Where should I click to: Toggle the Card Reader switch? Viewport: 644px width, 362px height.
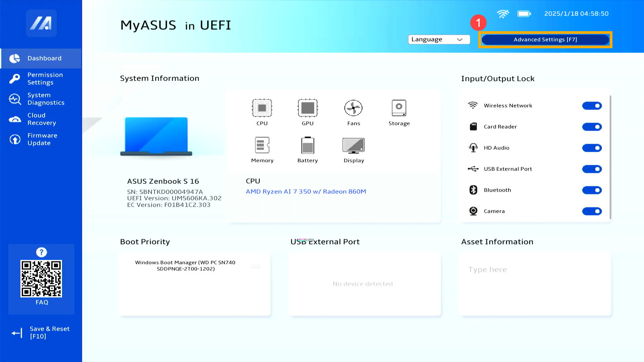(x=592, y=127)
